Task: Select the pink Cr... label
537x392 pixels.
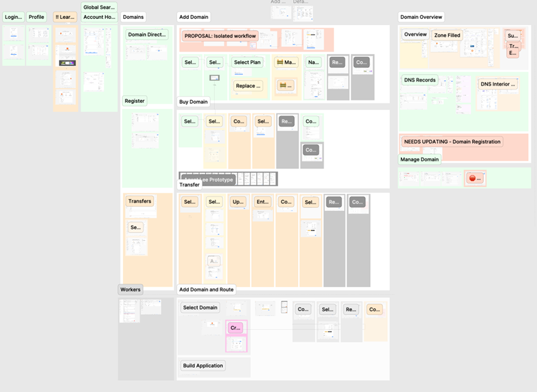Action: 235,328
